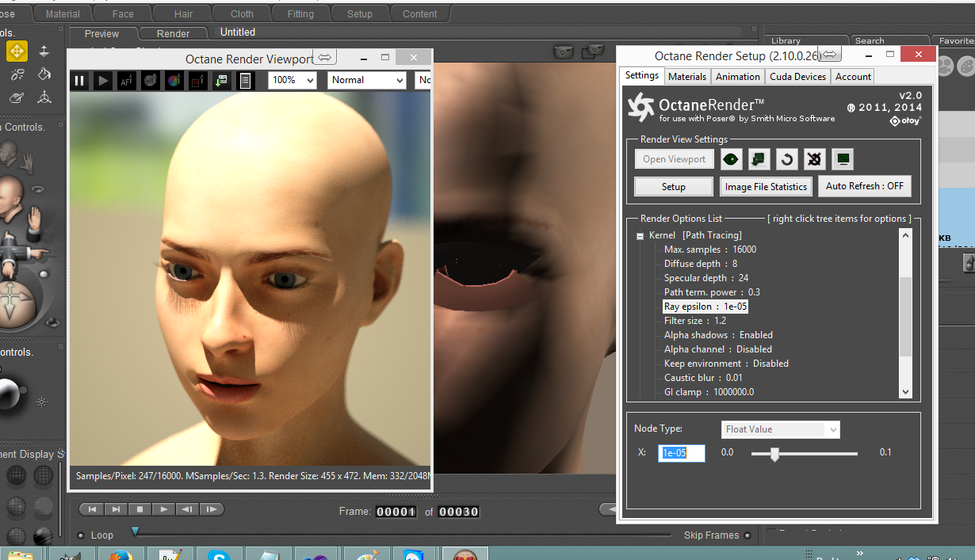
Task: Stop the animation playback
Action: tap(140, 509)
